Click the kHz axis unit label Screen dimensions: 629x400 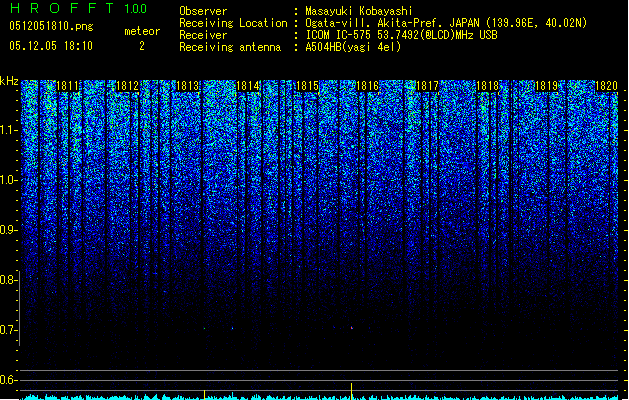coord(9,81)
